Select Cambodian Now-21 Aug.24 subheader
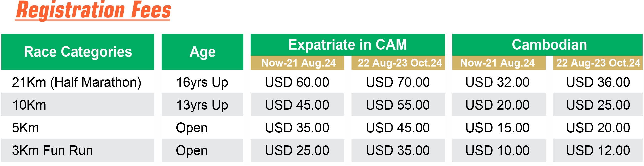This screenshot has width=644, height=166. (x=499, y=63)
